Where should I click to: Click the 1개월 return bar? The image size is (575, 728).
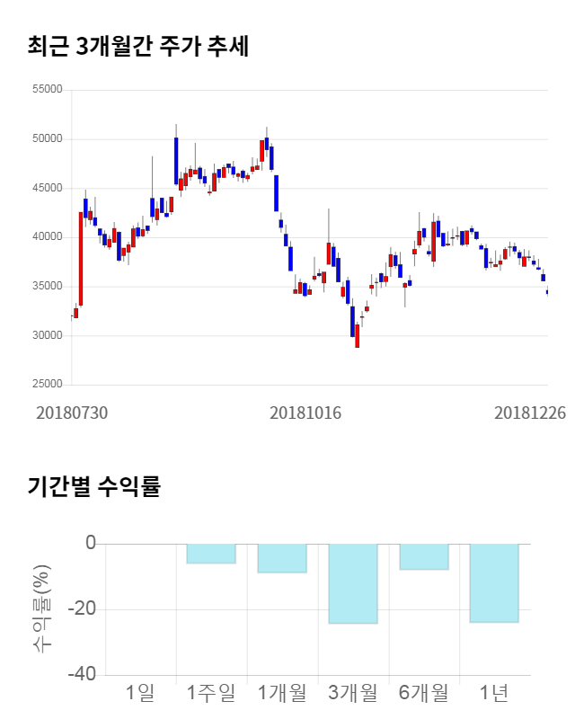click(282, 558)
